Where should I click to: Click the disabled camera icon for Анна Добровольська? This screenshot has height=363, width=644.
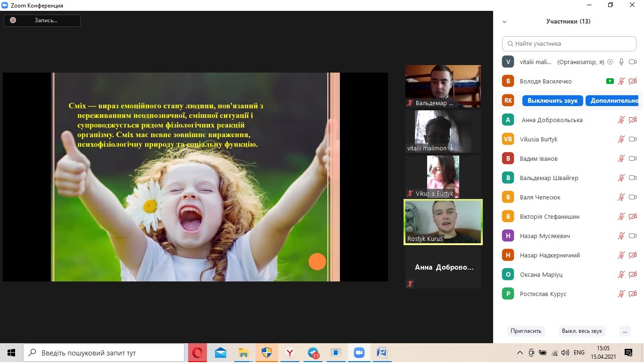633,120
